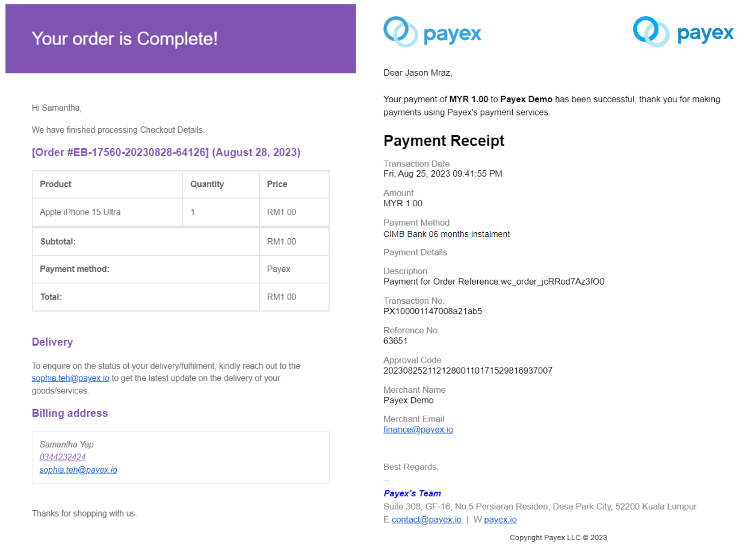Viewport: 742px width, 560px height.
Task: Click the Billing address heading
Action: click(x=70, y=413)
